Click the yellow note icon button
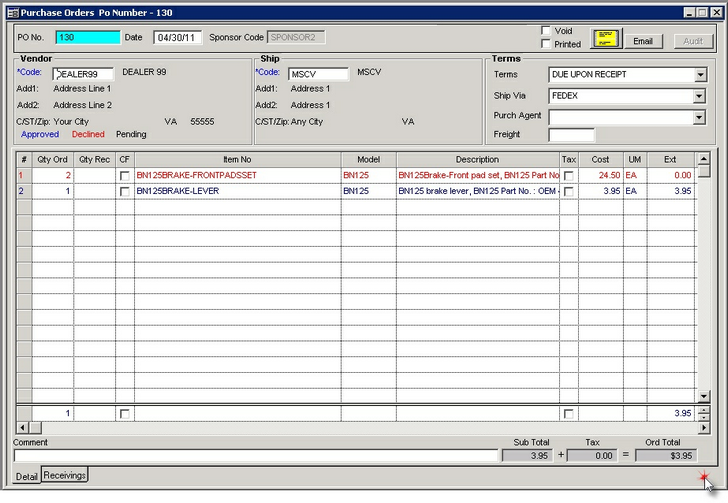 [606, 39]
